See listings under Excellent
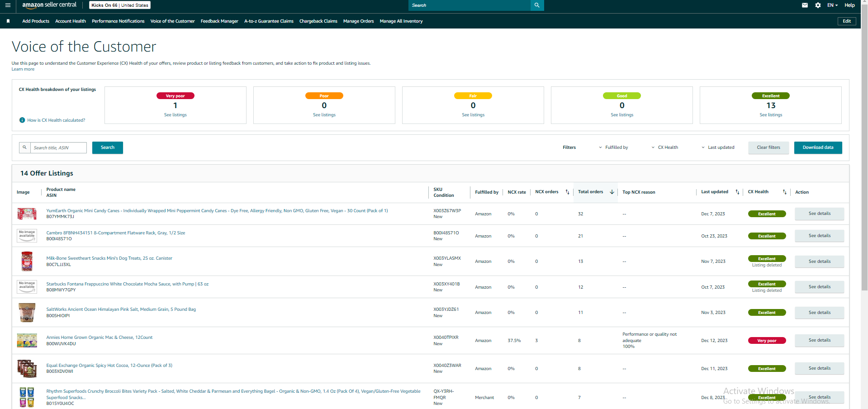Viewport: 868px width, 409px height. [771, 115]
